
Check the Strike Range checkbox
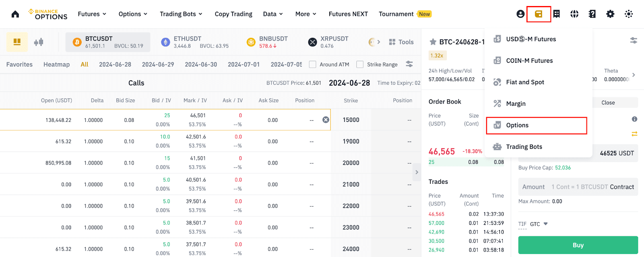[x=360, y=64]
